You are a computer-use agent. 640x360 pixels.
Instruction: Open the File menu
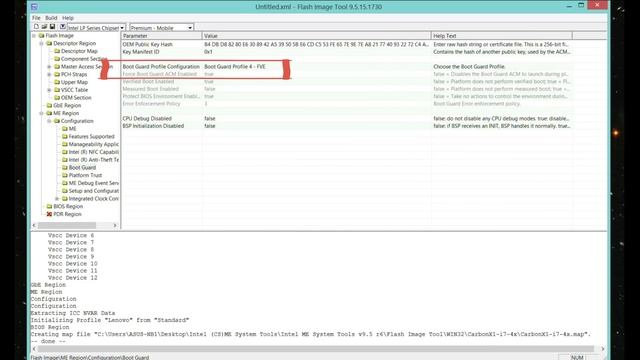tap(36, 18)
